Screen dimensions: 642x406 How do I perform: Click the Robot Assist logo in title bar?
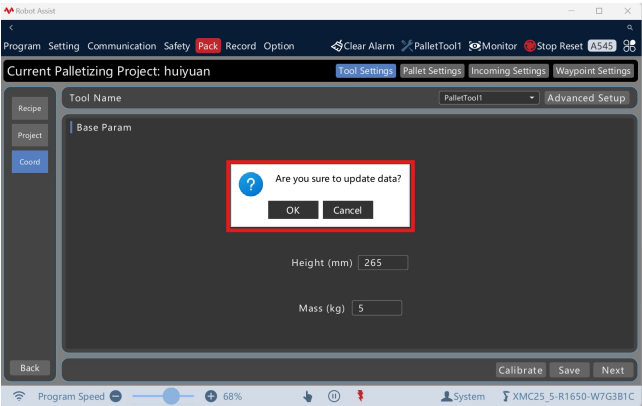coord(9,11)
